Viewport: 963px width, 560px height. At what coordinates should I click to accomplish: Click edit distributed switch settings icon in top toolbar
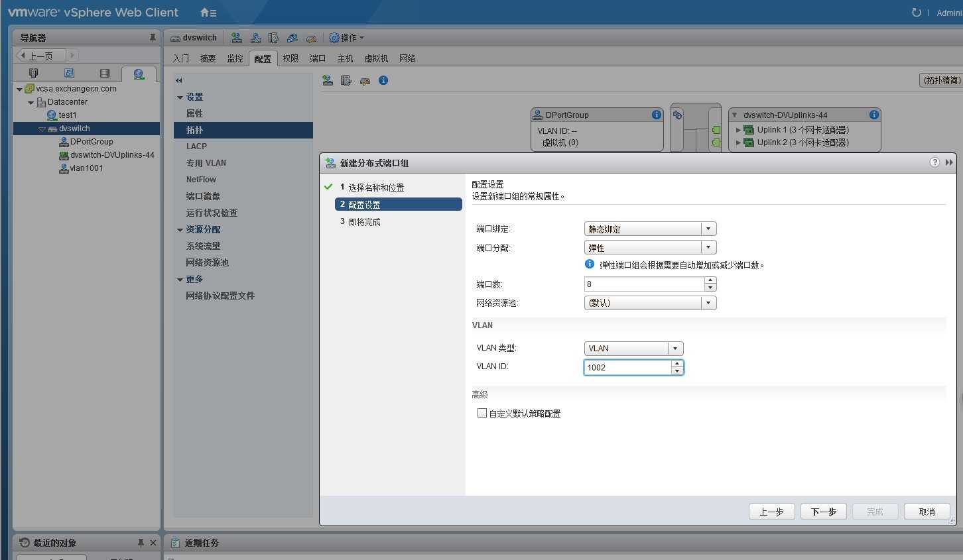310,38
